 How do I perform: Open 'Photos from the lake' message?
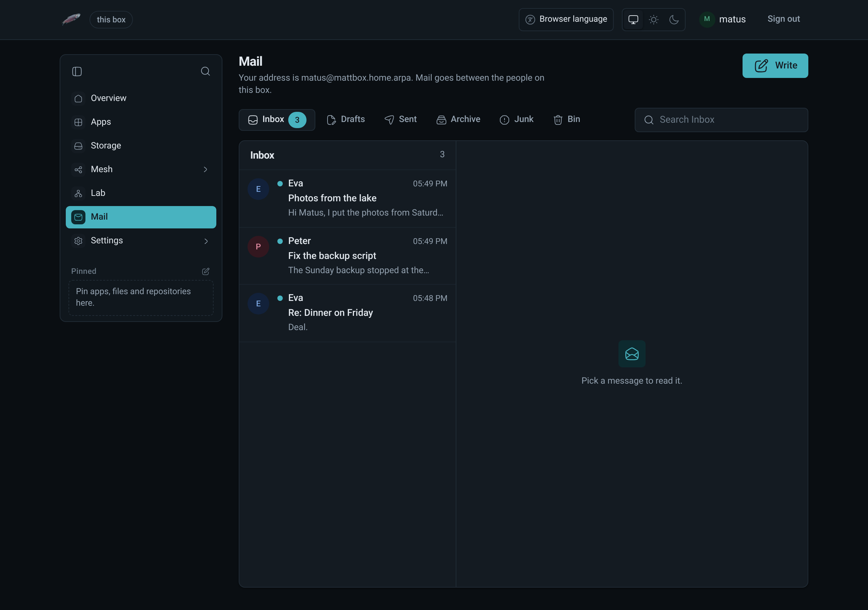point(348,199)
